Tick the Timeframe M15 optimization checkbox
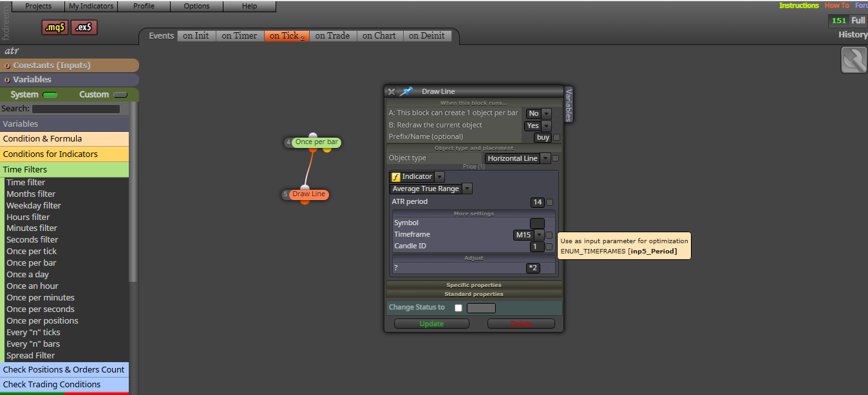 coord(549,235)
